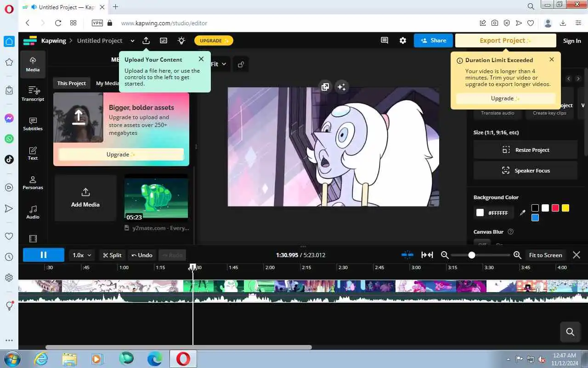Click the Share button

pyautogui.click(x=433, y=40)
